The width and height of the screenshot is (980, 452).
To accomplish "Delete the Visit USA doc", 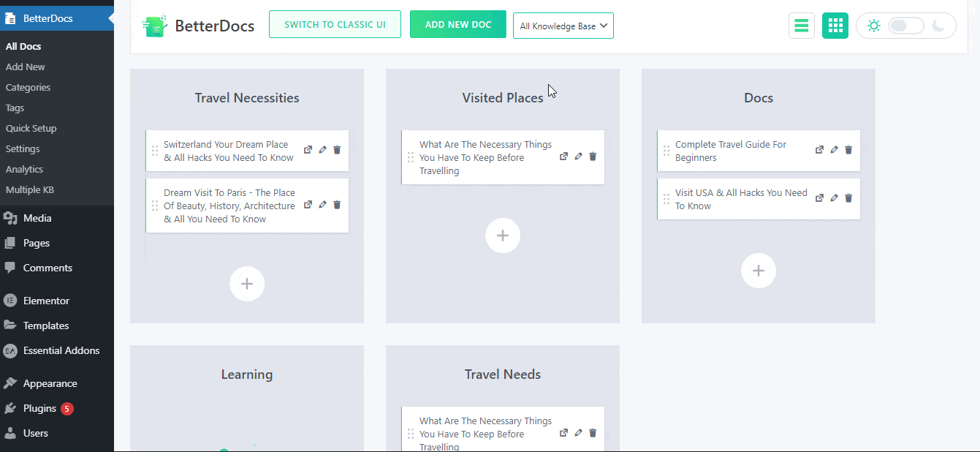I will pos(848,198).
